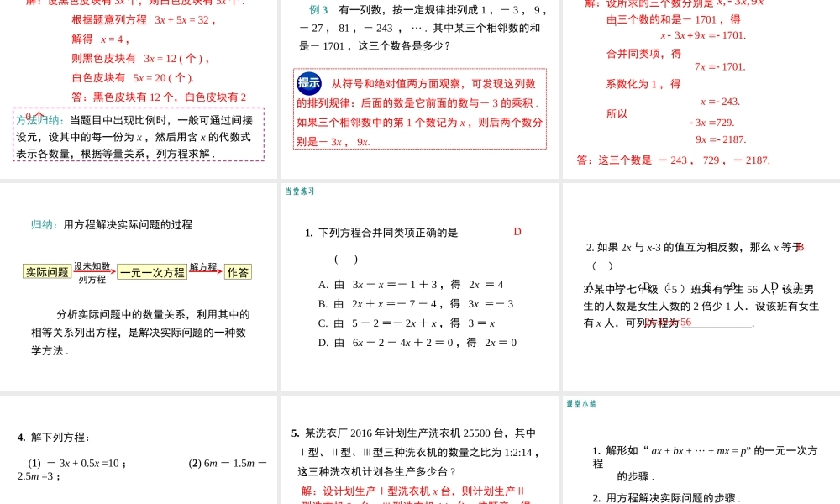Select the line 白色皮块有 5x = 20 (个)
The width and height of the screenshot is (840, 504).
(133, 78)
